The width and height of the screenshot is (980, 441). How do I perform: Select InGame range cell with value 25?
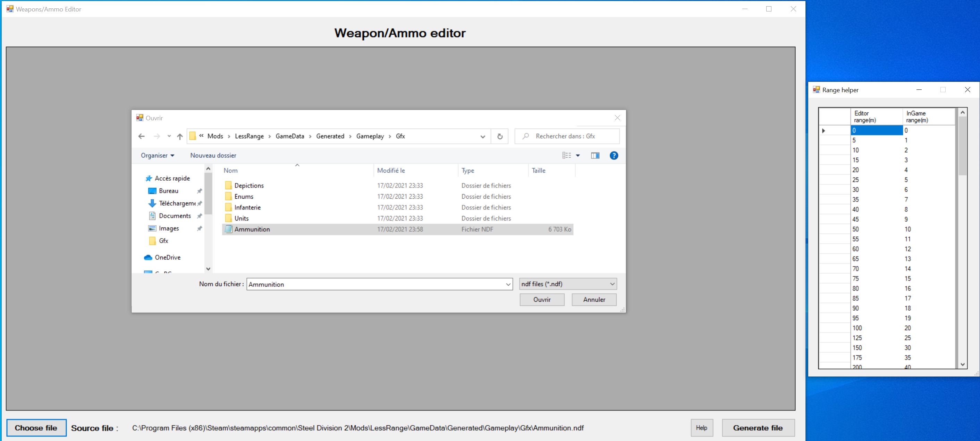tap(928, 338)
